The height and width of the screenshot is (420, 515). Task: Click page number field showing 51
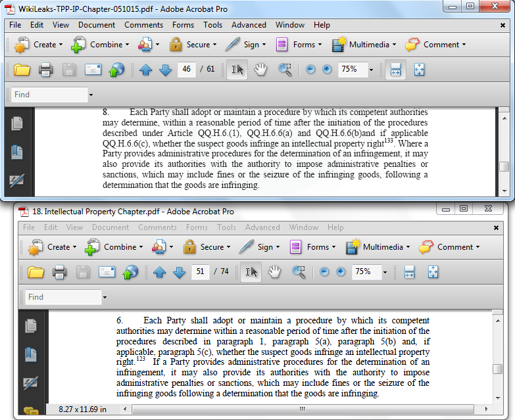(201, 271)
